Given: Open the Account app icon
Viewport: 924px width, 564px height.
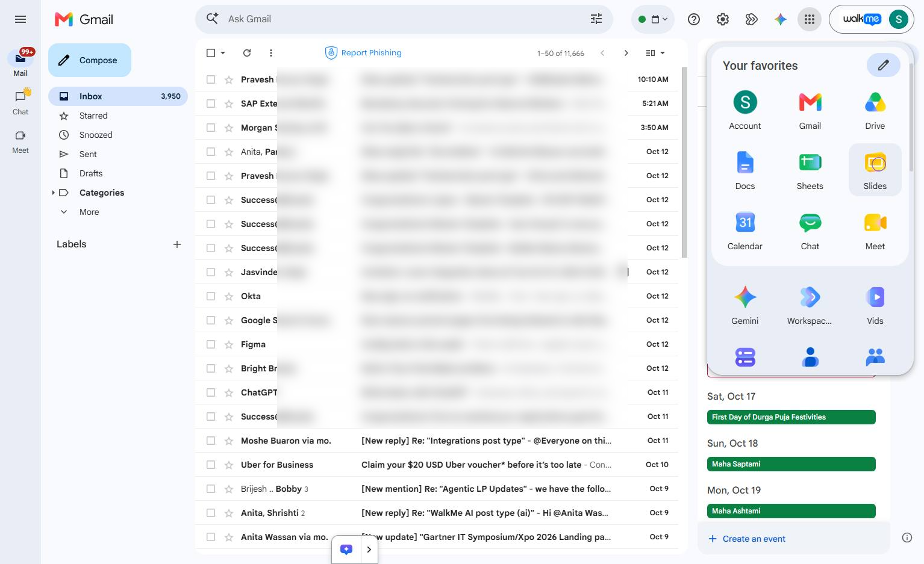Looking at the screenshot, I should [x=745, y=110].
